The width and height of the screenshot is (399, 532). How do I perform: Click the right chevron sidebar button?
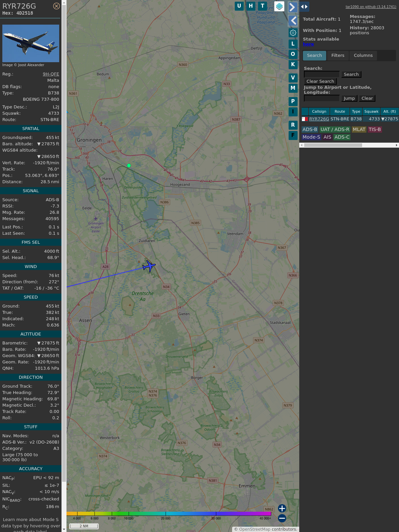pyautogui.click(x=293, y=7)
